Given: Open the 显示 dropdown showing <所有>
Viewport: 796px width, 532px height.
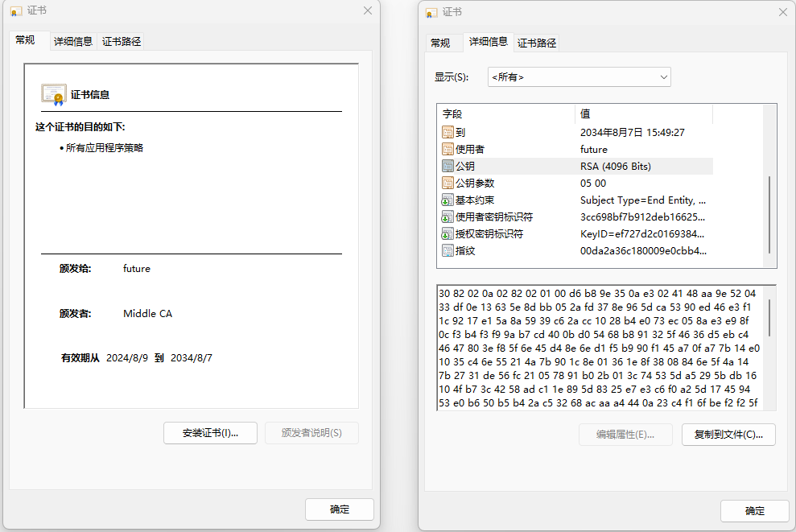Looking at the screenshot, I should coord(579,76).
